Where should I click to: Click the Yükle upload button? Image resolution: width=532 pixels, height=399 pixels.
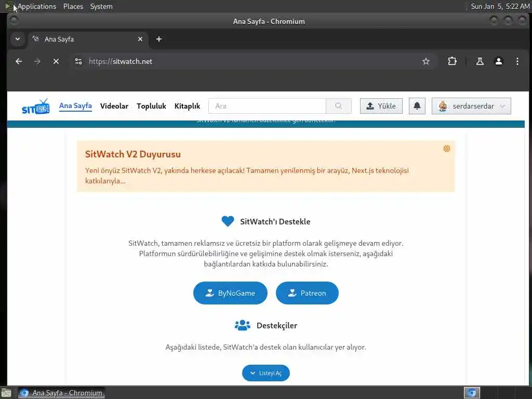(x=381, y=106)
